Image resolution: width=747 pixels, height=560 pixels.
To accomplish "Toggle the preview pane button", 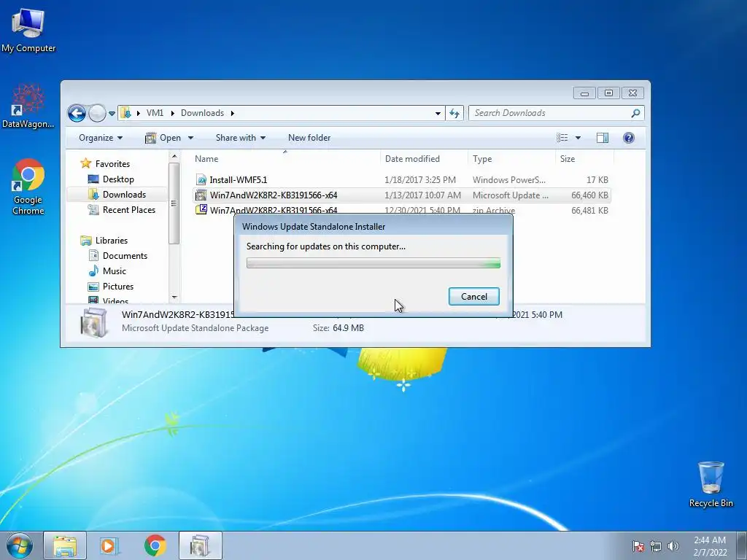I will (x=602, y=138).
